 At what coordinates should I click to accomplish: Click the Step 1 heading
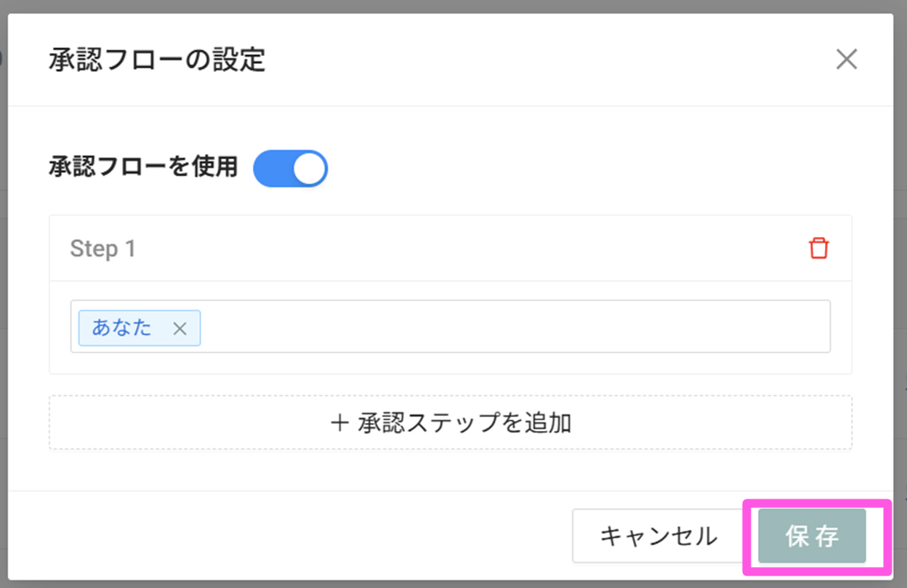point(102,249)
